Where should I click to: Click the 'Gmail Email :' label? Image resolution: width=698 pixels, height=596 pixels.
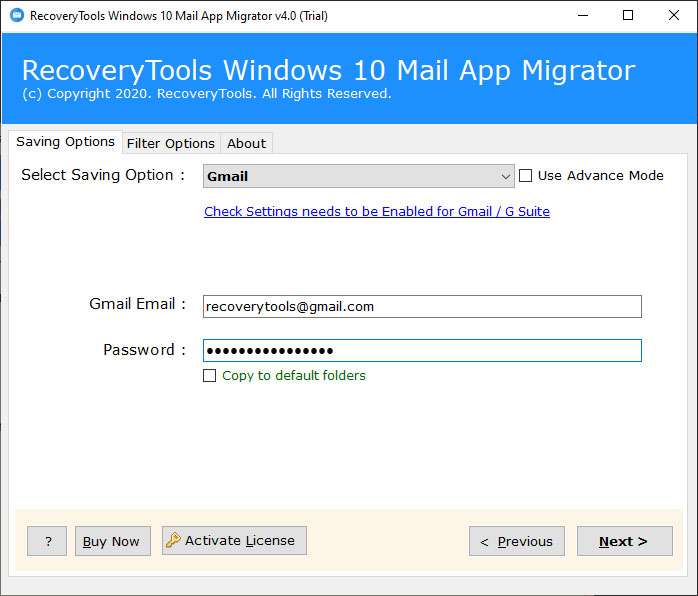tap(137, 304)
